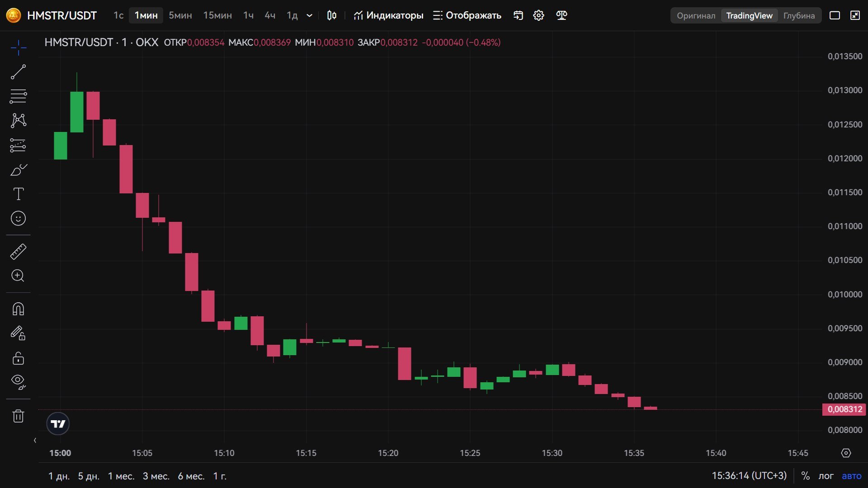Click the 15:00 time axis label
The height and width of the screenshot is (488, 868).
coord(60,453)
